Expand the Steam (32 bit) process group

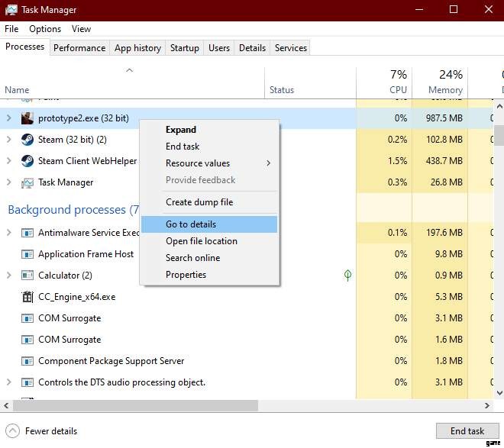point(9,140)
